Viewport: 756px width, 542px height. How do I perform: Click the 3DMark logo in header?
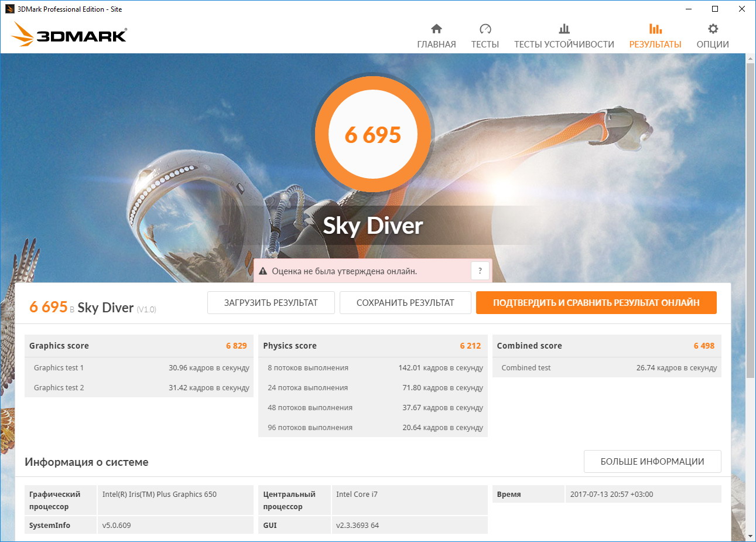(69, 35)
